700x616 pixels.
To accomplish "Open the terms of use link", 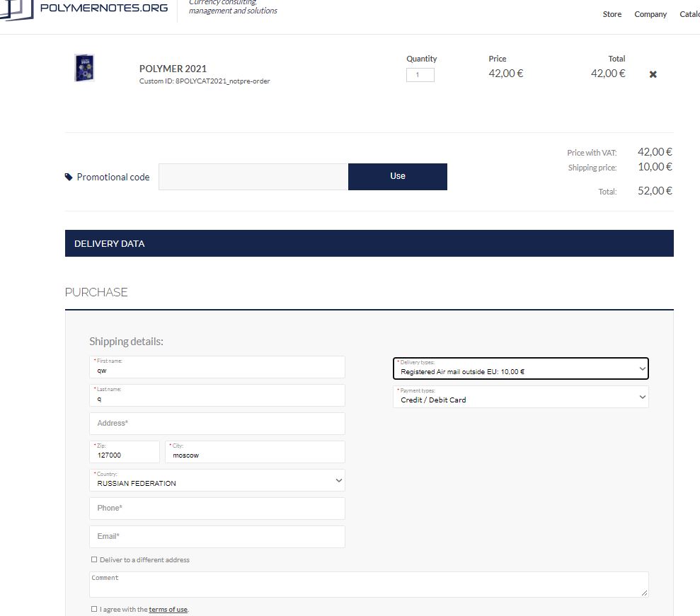I will pyautogui.click(x=168, y=609).
